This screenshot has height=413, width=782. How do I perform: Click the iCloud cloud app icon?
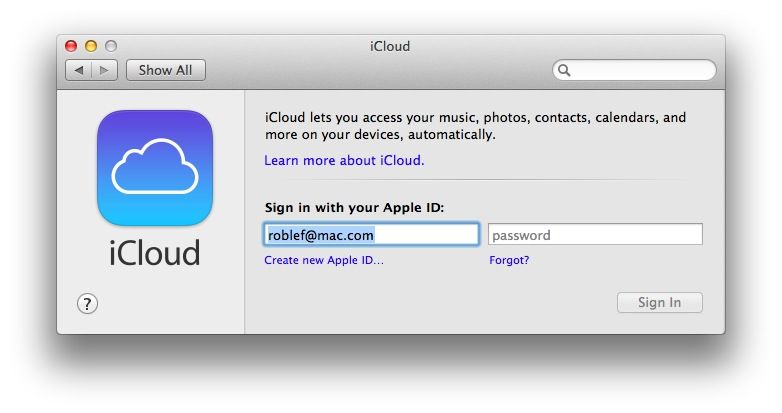(x=155, y=167)
